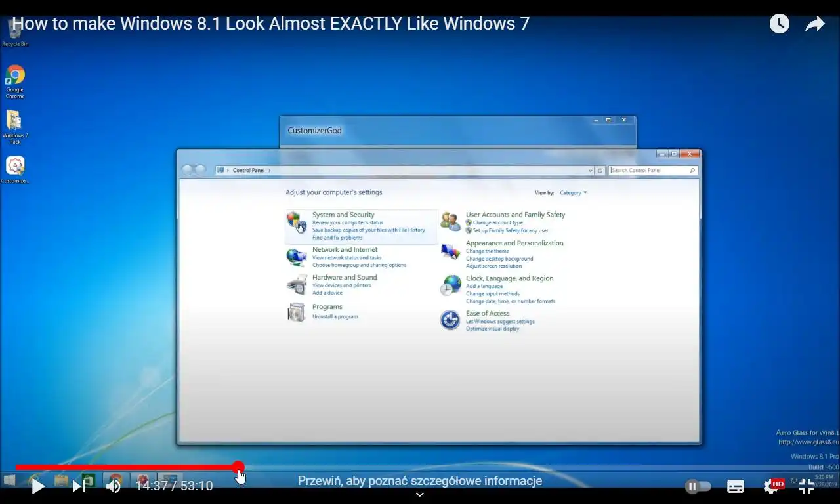840x504 pixels.
Task: Skip to the next video
Action: 78,486
